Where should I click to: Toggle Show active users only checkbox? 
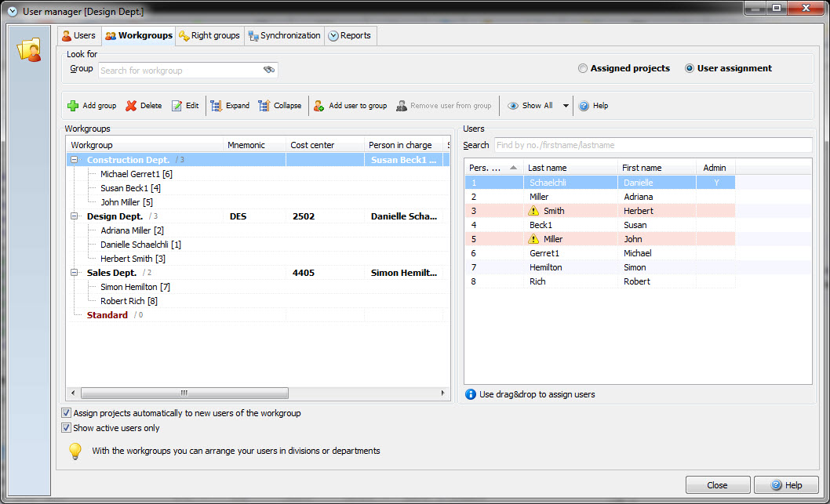coord(66,428)
